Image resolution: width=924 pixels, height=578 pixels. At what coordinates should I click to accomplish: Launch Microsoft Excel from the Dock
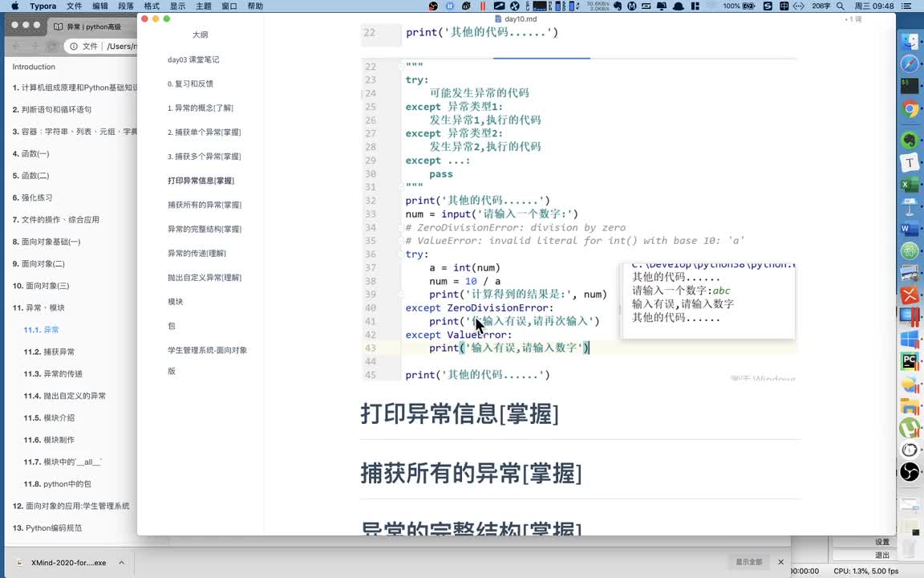click(x=910, y=185)
